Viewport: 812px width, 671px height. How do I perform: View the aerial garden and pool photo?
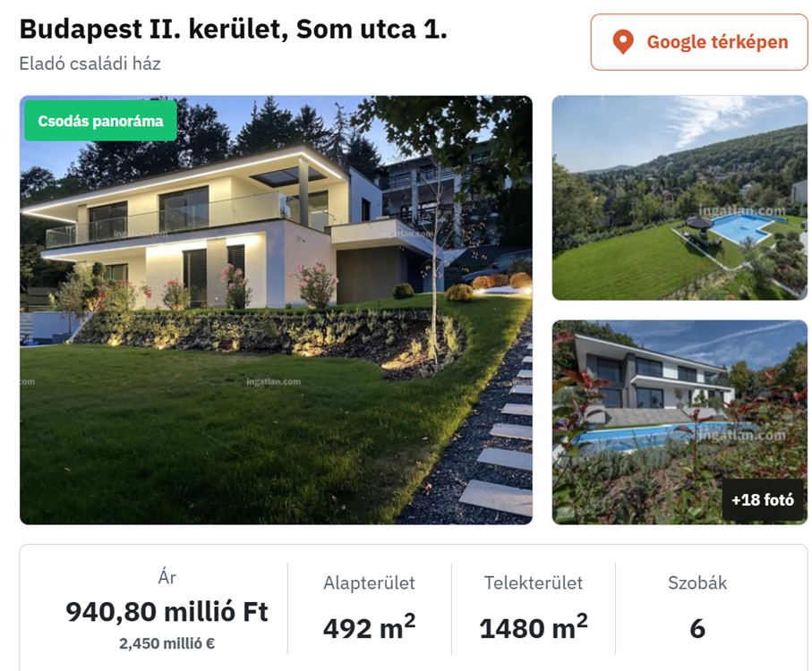[679, 197]
